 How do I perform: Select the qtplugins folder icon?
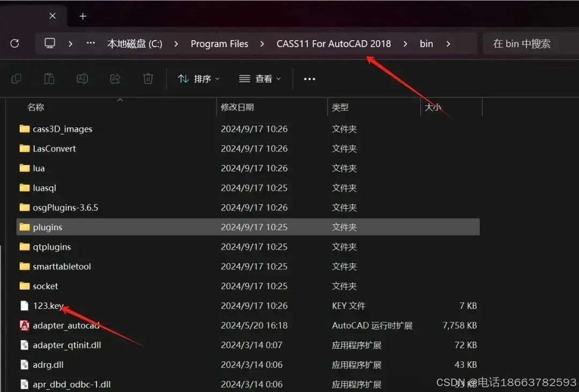[x=24, y=246]
